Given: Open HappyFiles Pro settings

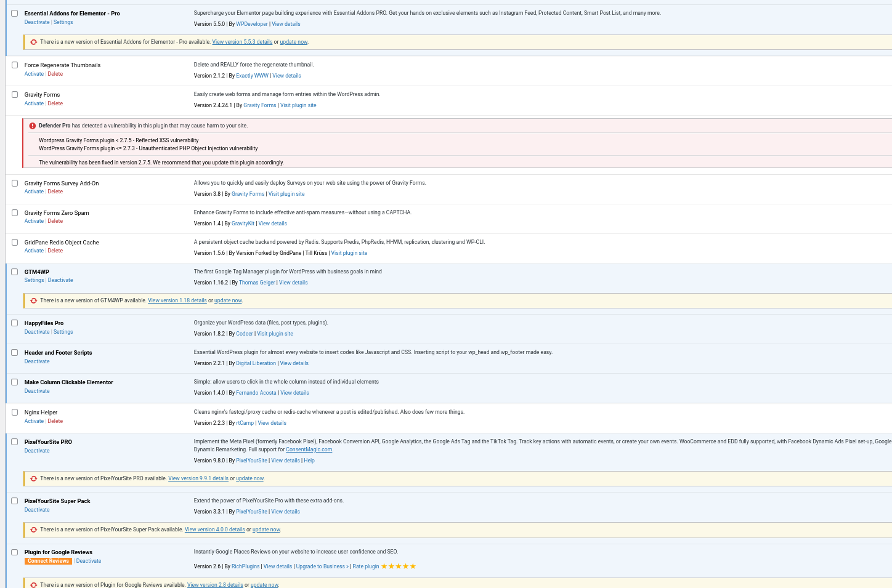Looking at the screenshot, I should (x=63, y=332).
